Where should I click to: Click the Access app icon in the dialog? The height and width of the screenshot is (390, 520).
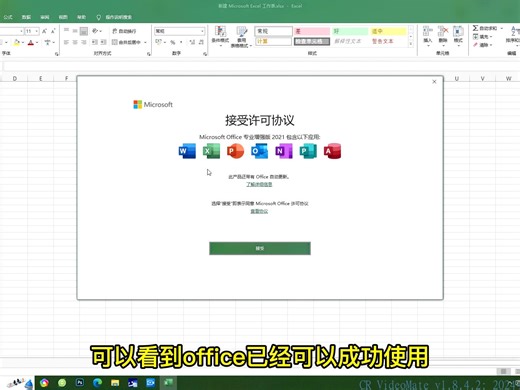332,151
